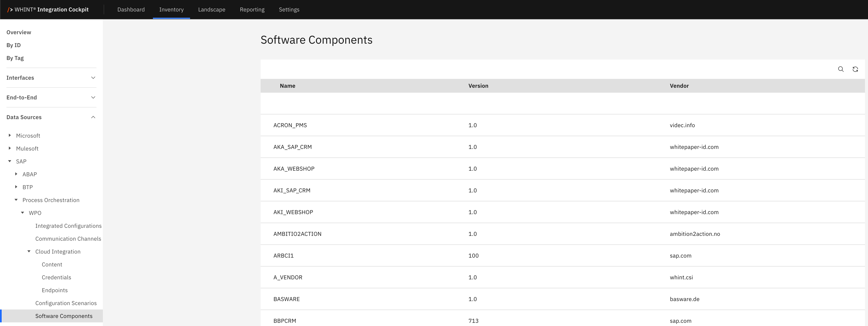The width and height of the screenshot is (868, 326).
Task: Go to By Tag view
Action: click(15, 58)
